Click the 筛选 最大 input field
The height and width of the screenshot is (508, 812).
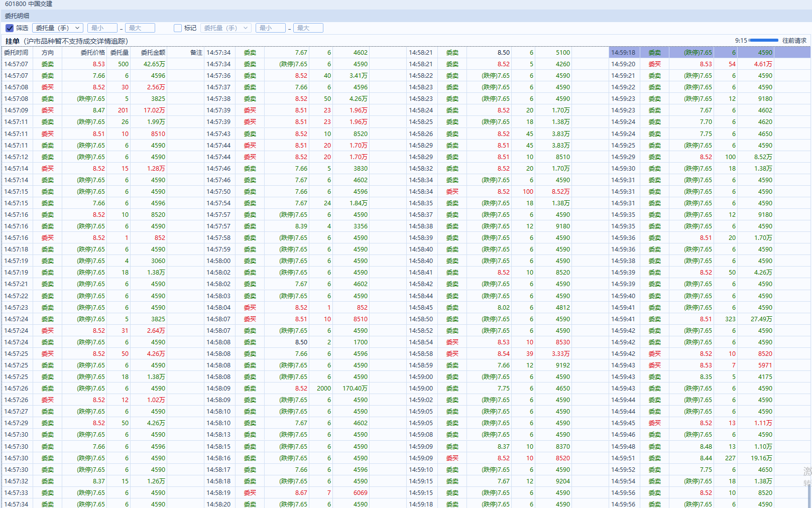tap(140, 28)
